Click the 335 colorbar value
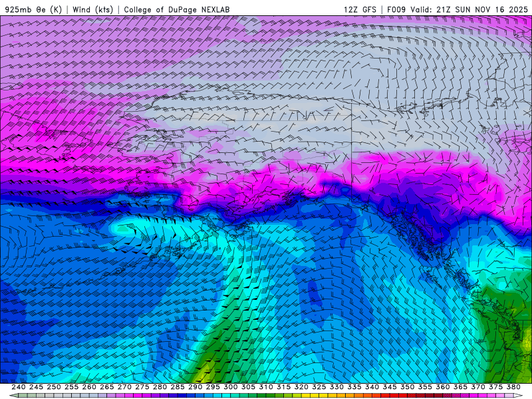This screenshot has height=399, width=532. point(354,387)
